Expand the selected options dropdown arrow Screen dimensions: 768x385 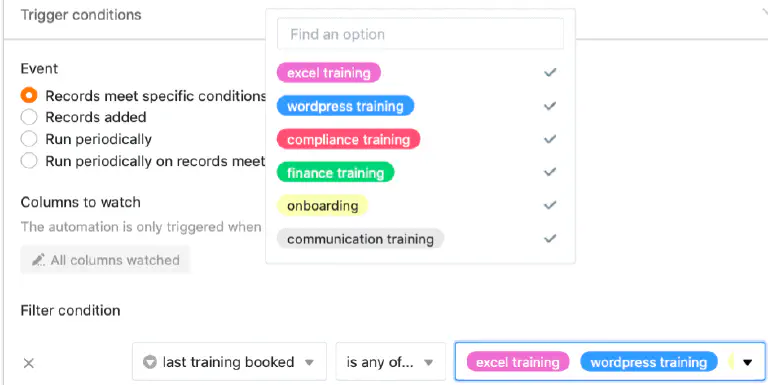747,362
